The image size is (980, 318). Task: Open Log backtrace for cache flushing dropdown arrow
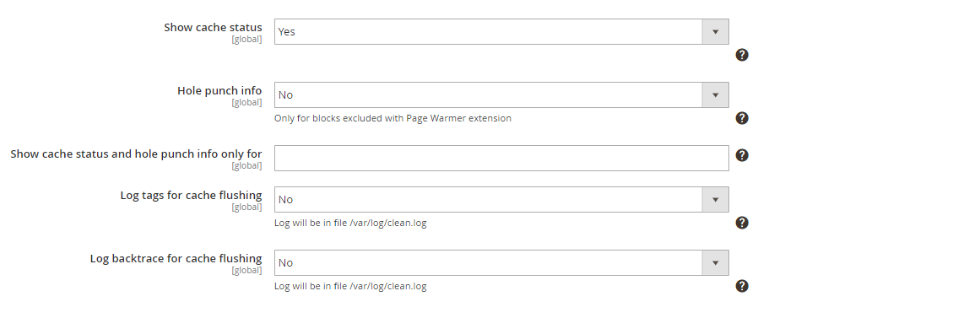(x=715, y=262)
